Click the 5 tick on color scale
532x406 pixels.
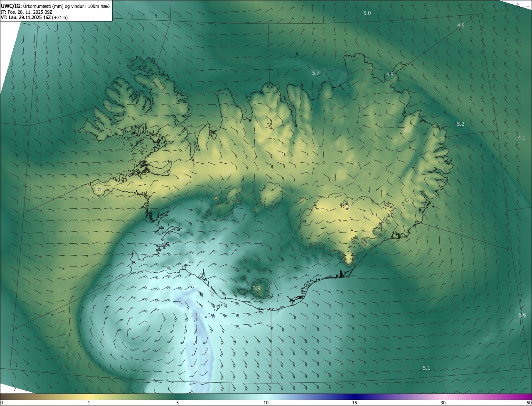pos(177,403)
